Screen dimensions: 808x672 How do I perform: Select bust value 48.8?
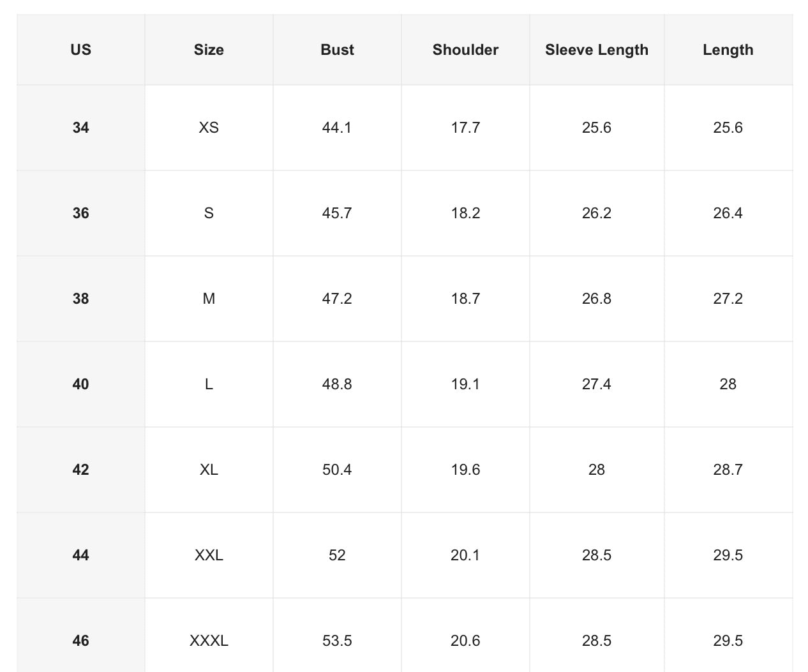[337, 384]
